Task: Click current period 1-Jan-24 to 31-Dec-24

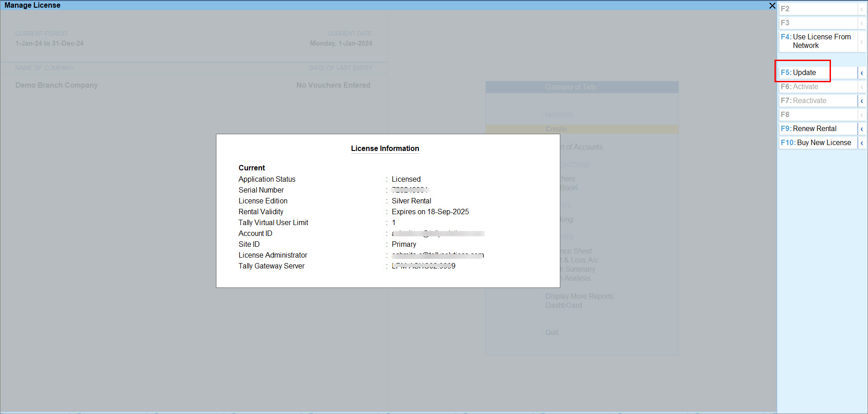Action: pos(49,44)
